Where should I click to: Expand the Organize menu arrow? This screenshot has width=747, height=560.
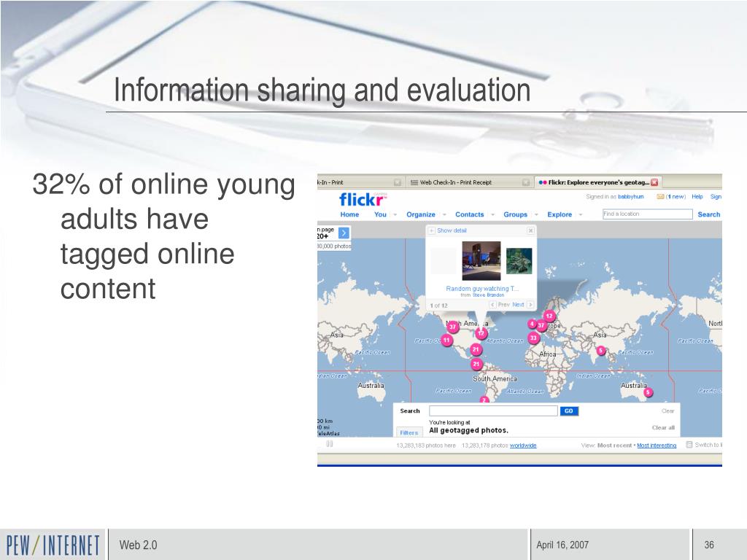pos(444,215)
